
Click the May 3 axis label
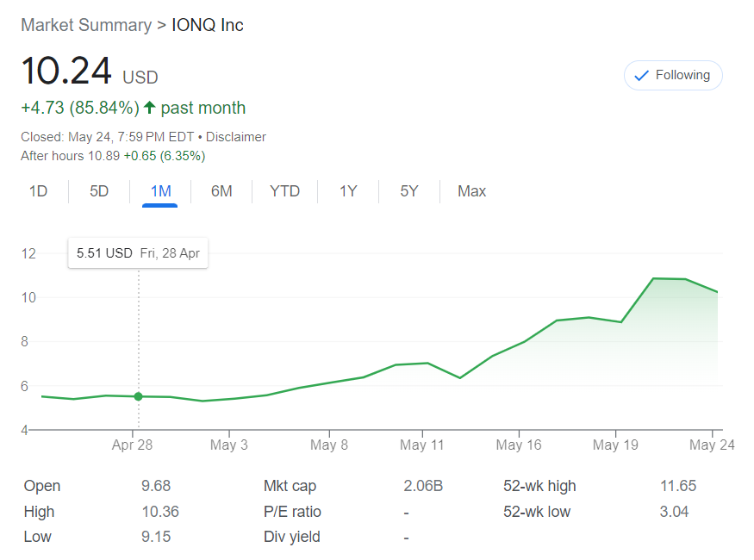229,445
